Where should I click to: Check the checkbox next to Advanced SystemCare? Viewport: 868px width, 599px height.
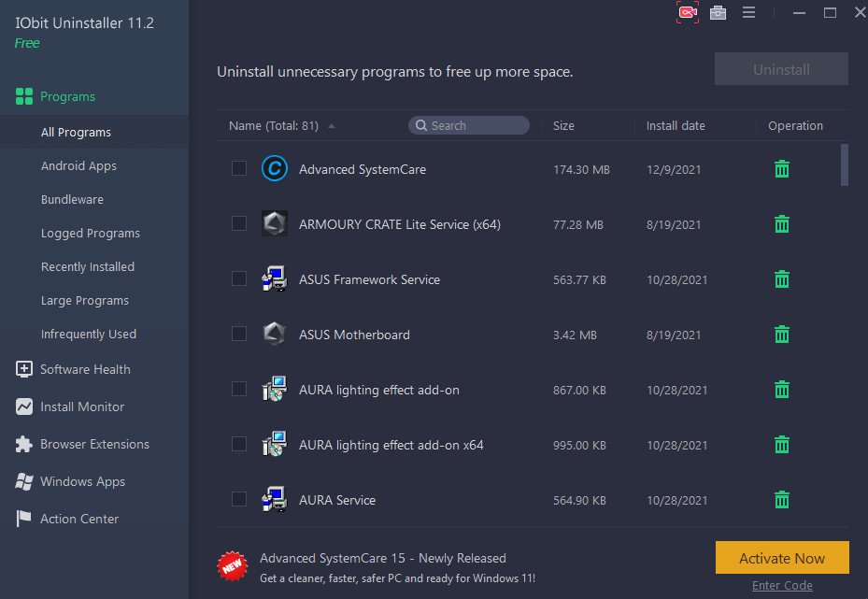239,169
